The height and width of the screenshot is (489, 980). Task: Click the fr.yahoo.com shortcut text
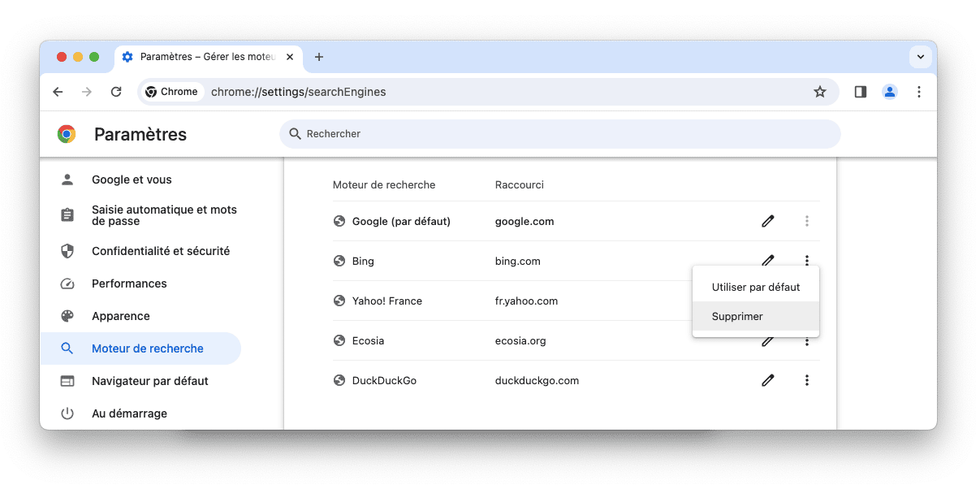tap(527, 301)
